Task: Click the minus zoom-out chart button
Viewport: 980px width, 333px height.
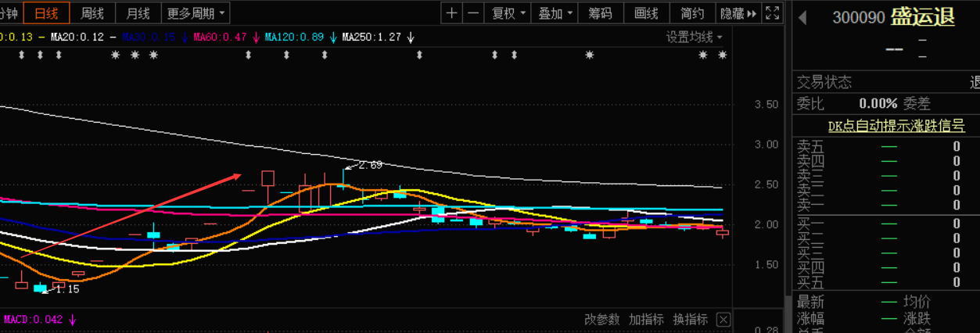Action: point(473,13)
